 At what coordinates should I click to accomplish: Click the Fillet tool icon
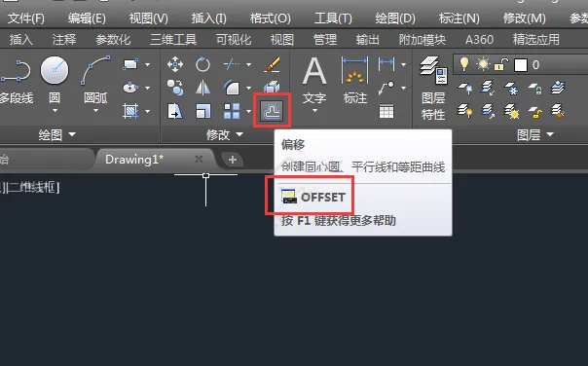click(x=232, y=88)
